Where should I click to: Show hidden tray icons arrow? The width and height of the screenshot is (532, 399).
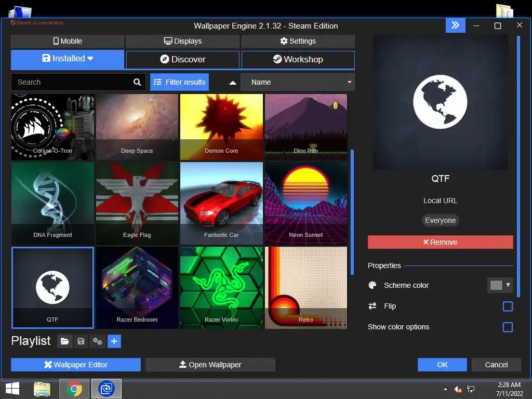tap(445, 389)
